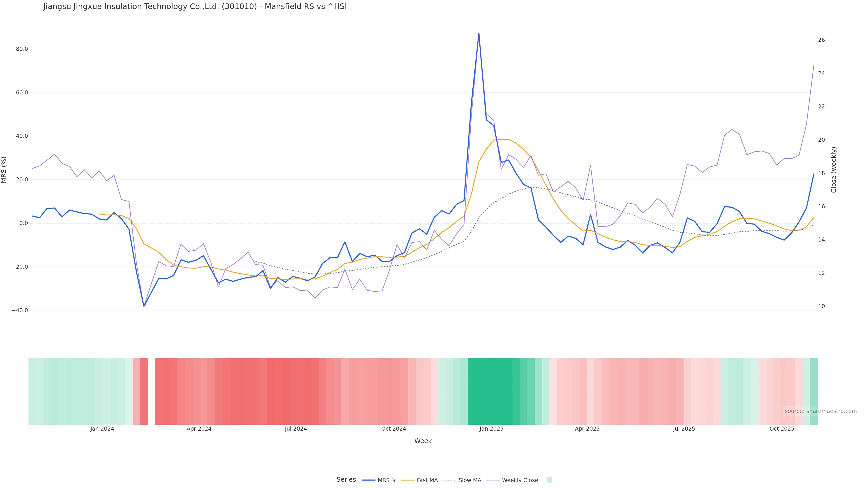Click the white gap in the heatmap strip
This screenshot has width=868, height=488.
[151, 391]
